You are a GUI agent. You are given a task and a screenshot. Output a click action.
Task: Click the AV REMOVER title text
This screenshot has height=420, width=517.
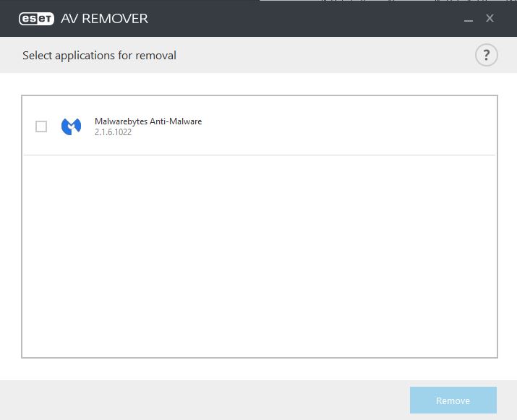tap(105, 19)
